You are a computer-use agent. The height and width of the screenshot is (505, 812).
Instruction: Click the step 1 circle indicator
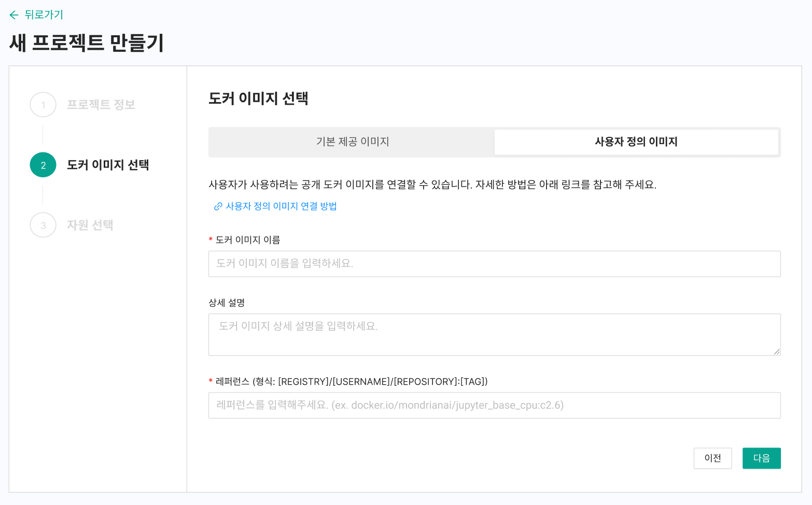pos(43,105)
